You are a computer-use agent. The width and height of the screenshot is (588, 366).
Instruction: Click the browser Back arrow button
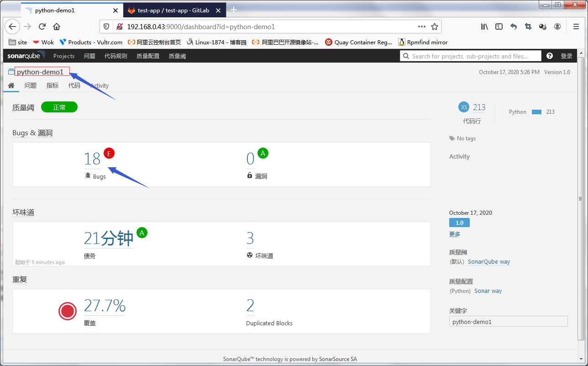(13, 27)
